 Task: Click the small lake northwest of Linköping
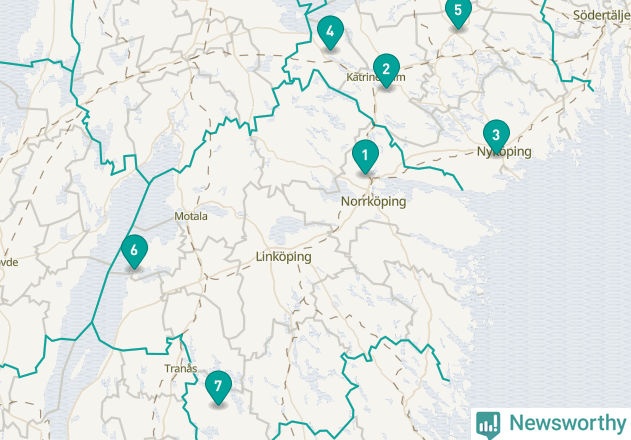point(287,229)
